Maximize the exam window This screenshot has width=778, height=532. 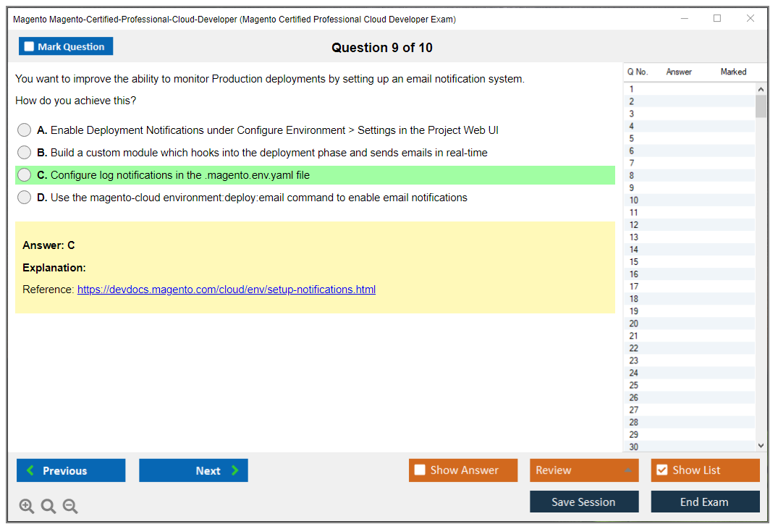[x=717, y=19]
